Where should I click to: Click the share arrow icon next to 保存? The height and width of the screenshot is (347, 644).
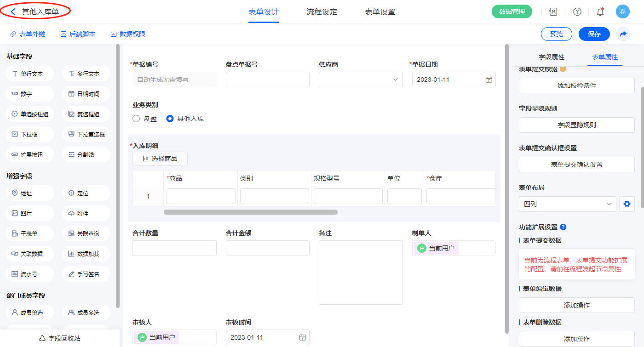pyautogui.click(x=623, y=34)
